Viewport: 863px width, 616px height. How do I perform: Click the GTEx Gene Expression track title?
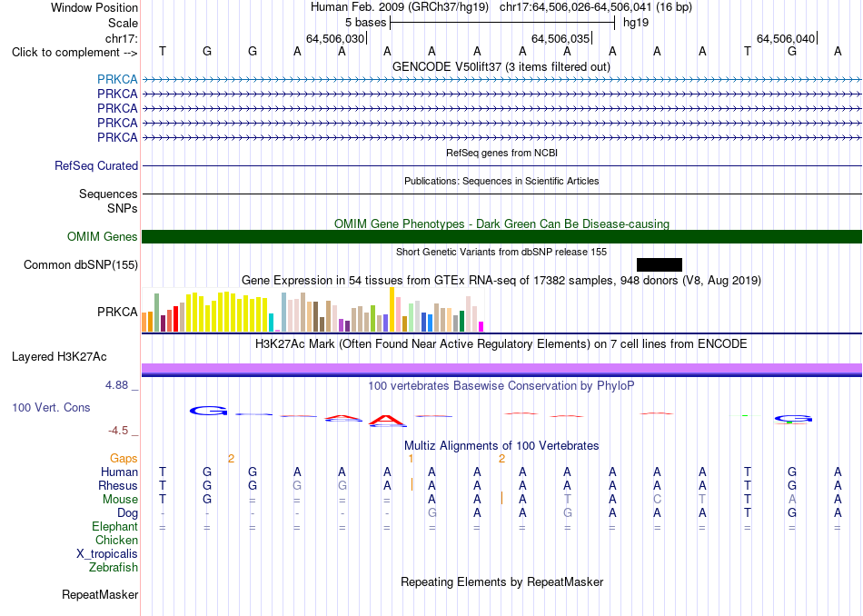[x=501, y=280]
